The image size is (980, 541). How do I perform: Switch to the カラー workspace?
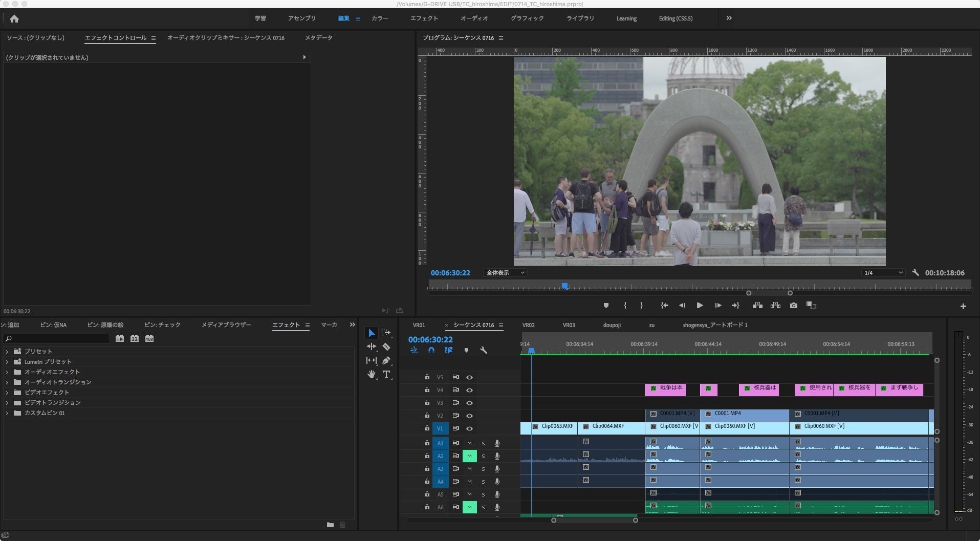380,18
